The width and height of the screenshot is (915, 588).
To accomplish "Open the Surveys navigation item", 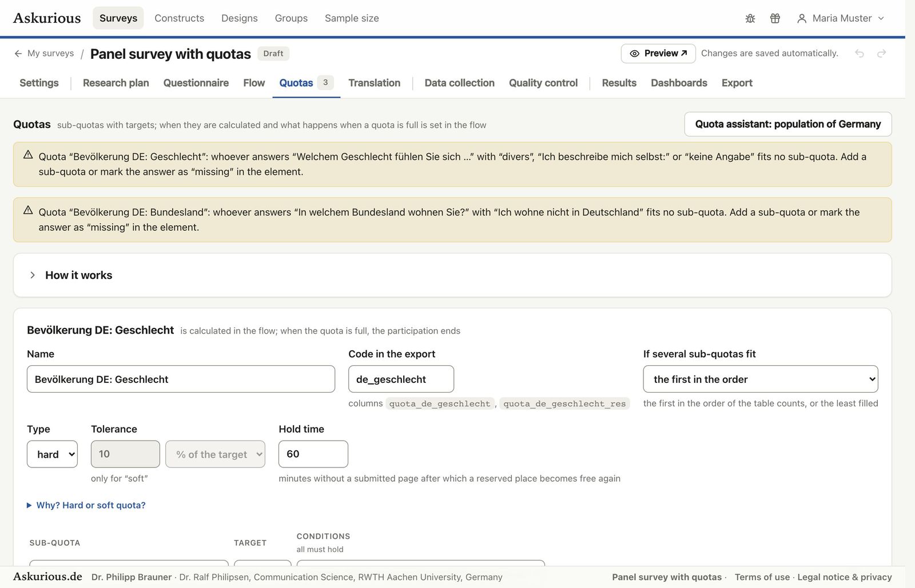I will click(x=118, y=18).
